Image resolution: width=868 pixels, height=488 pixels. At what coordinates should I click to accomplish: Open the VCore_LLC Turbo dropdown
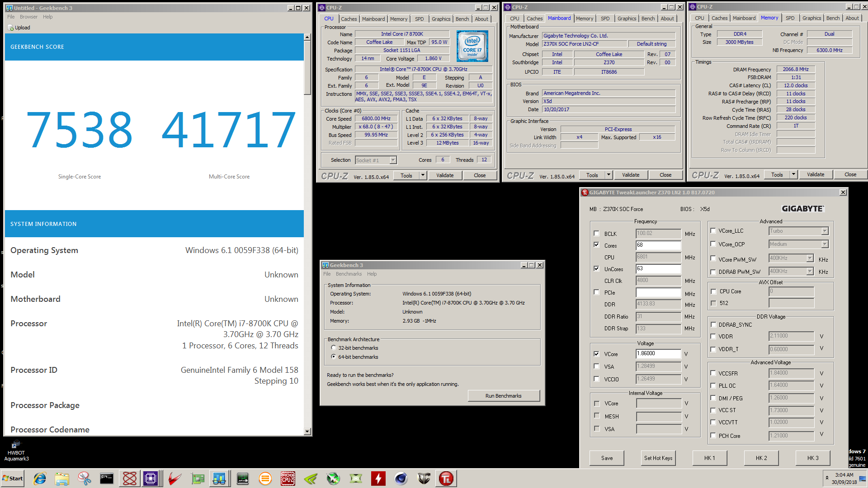(x=825, y=231)
